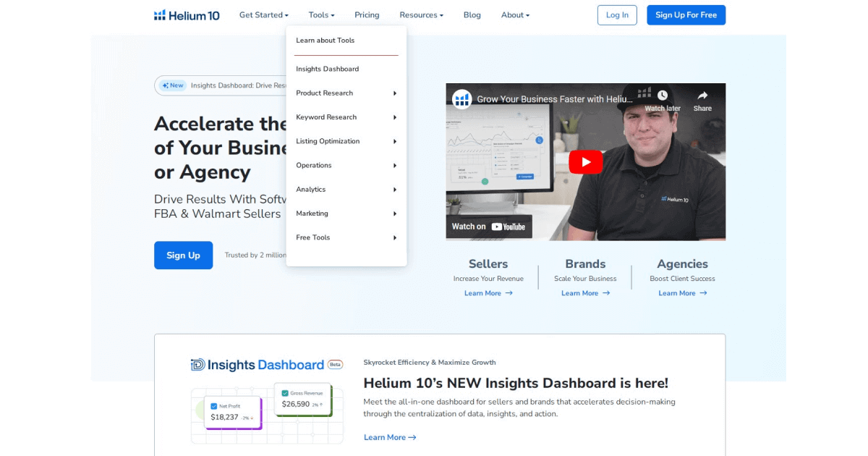
Task: Expand Listing Optimization submenu
Action: [346, 141]
